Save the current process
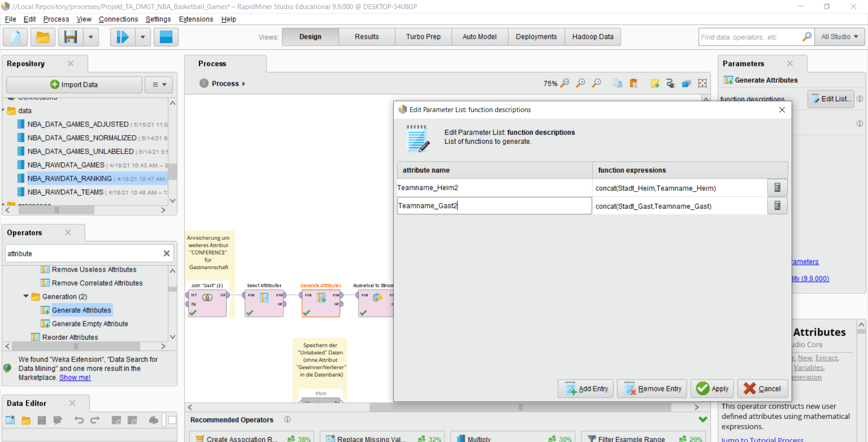This screenshot has width=868, height=442. (x=70, y=37)
